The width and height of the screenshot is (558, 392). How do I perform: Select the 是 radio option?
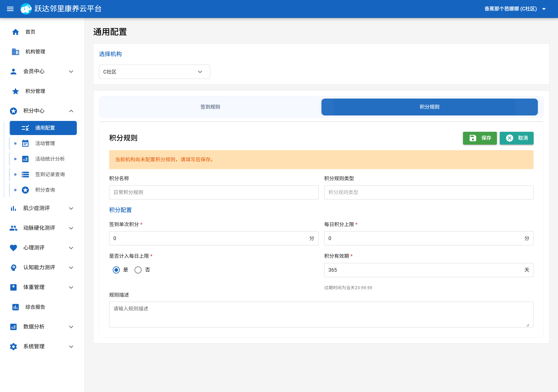[x=116, y=270]
